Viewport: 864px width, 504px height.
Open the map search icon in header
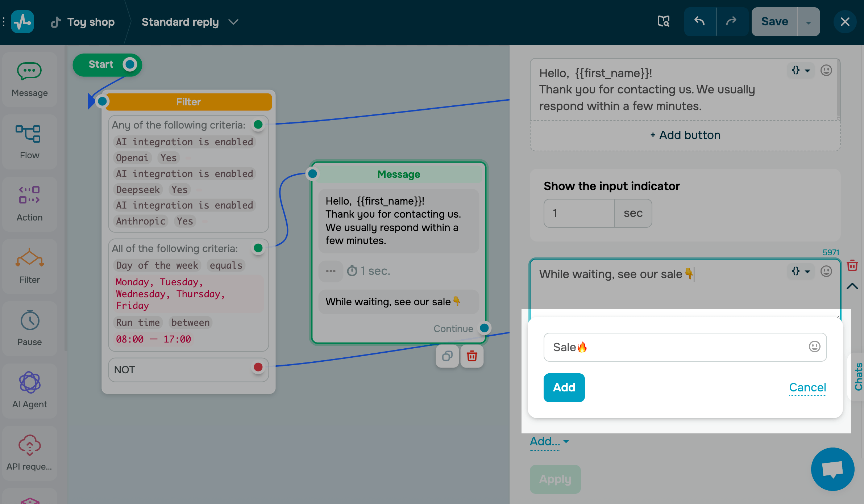pyautogui.click(x=663, y=22)
